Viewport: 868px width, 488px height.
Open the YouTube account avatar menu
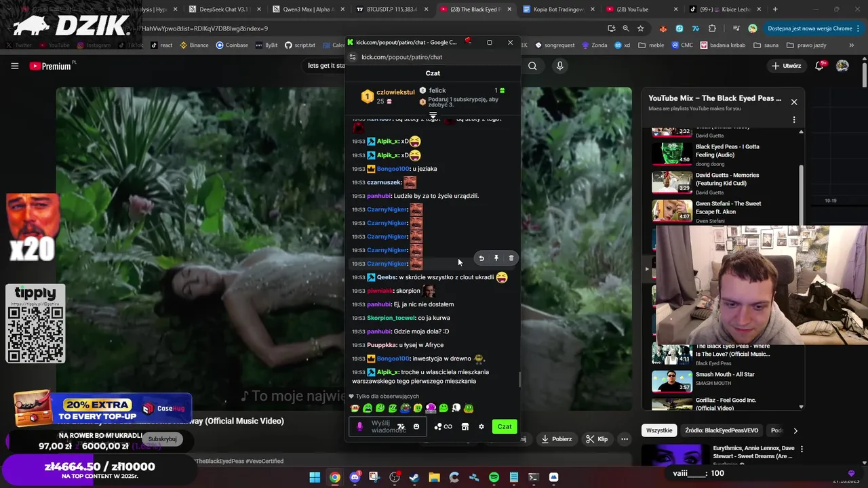point(842,66)
